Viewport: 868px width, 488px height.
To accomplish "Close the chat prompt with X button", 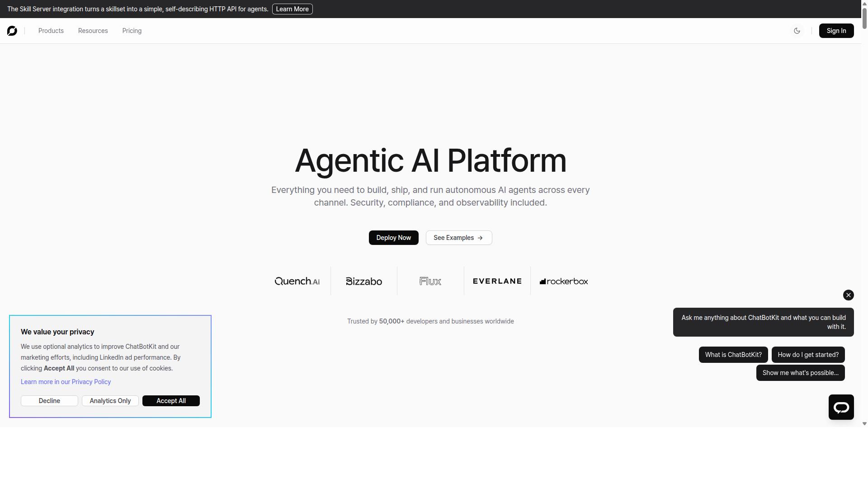I will point(848,295).
